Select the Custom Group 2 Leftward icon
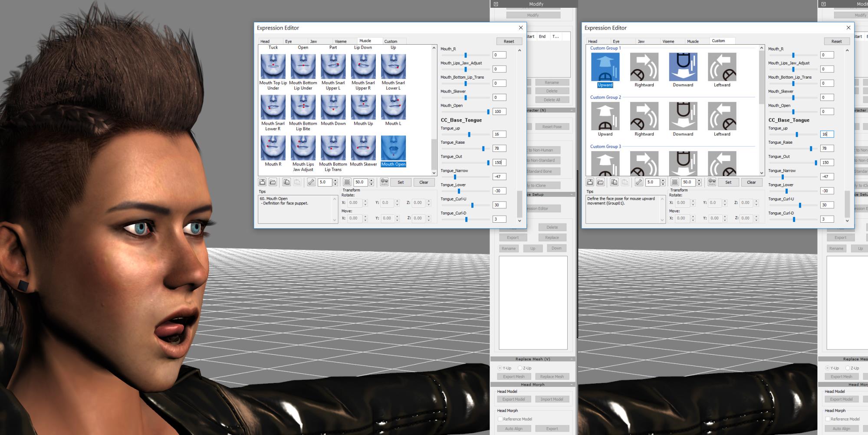This screenshot has width=868, height=435. pos(722,116)
